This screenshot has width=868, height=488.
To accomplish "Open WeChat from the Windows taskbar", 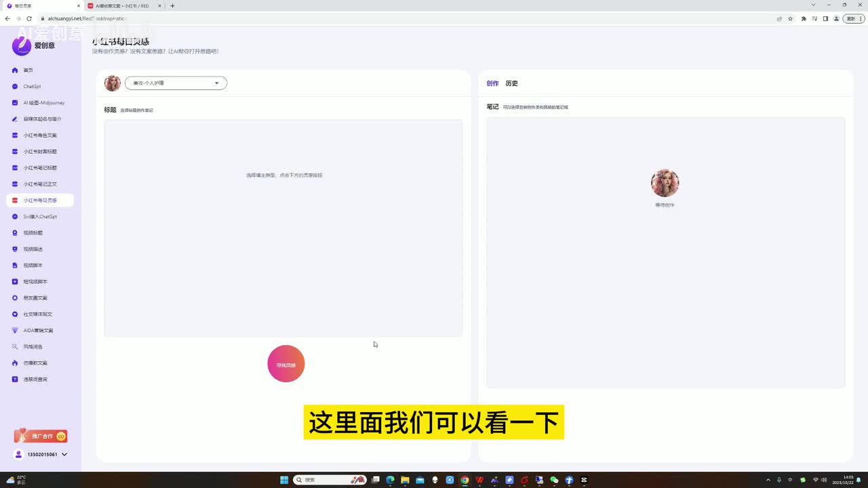I will (554, 480).
